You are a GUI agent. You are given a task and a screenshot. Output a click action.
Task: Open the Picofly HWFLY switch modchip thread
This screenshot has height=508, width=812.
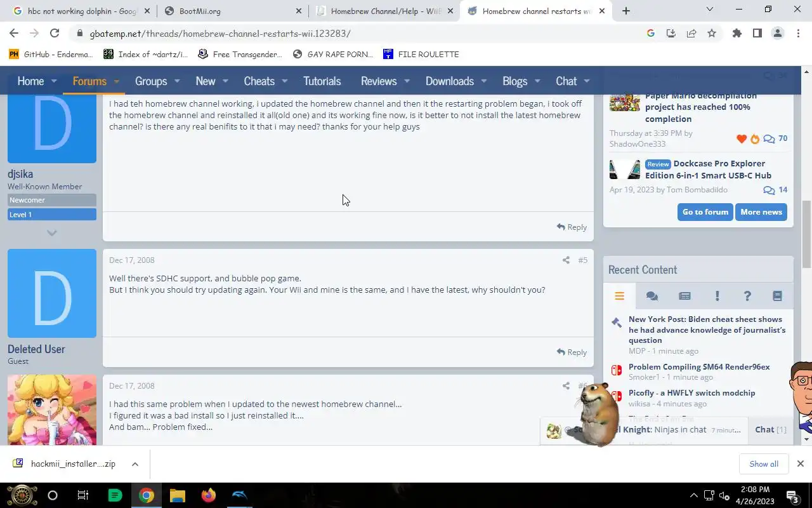pos(691,393)
